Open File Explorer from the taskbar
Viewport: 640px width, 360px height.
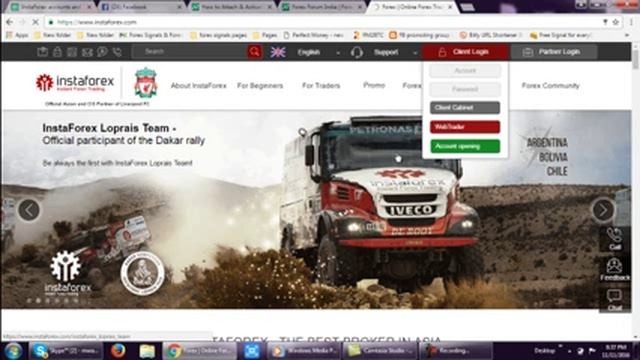[x=147, y=351]
